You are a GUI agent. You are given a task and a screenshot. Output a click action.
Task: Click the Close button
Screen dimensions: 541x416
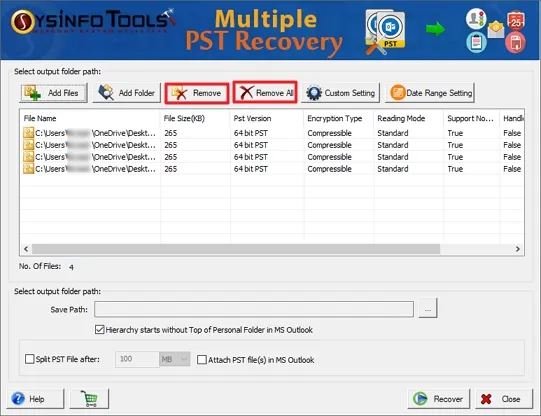click(x=504, y=399)
